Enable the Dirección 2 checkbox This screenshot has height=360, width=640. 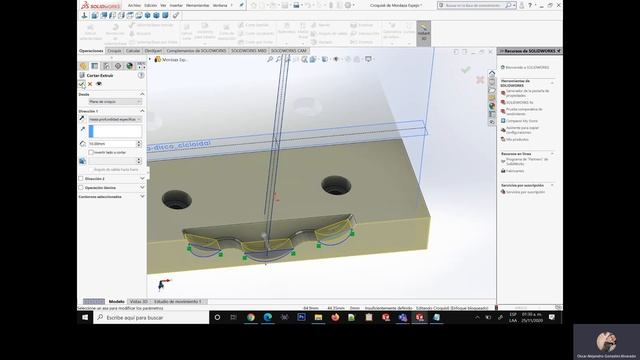point(81,179)
